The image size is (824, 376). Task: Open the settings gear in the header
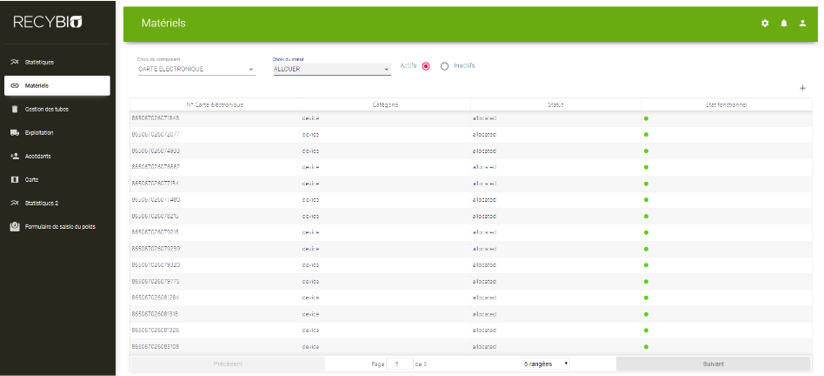(765, 23)
